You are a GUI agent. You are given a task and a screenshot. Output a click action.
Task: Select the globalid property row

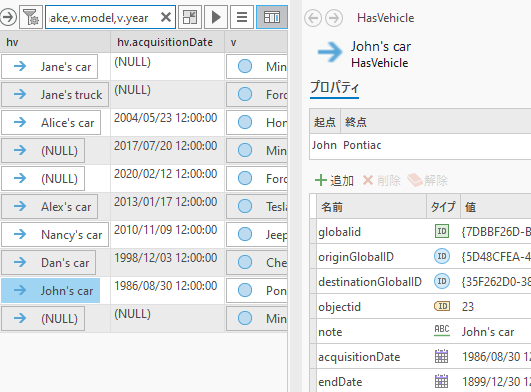pyautogui.click(x=420, y=232)
